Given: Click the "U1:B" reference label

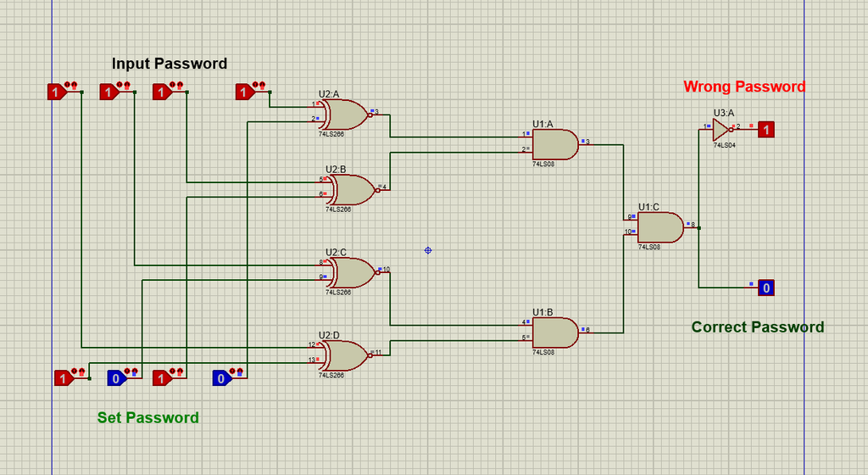Looking at the screenshot, I should [x=542, y=312].
